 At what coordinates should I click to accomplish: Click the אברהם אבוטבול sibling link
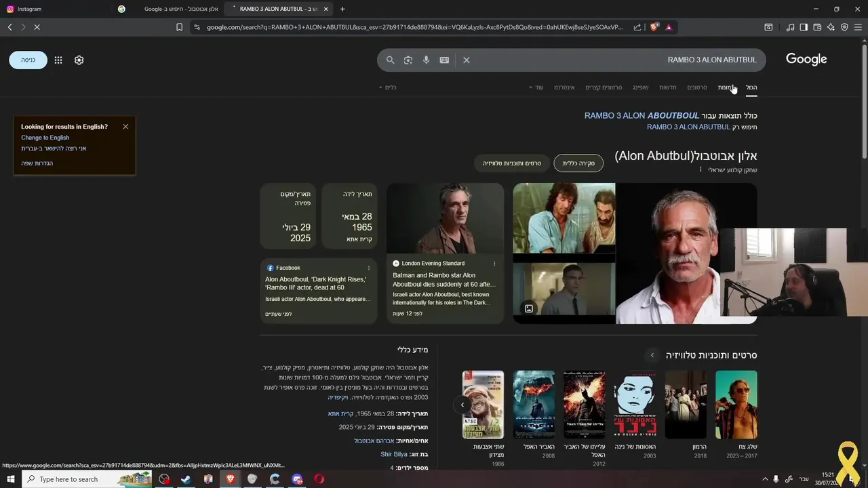374,441
